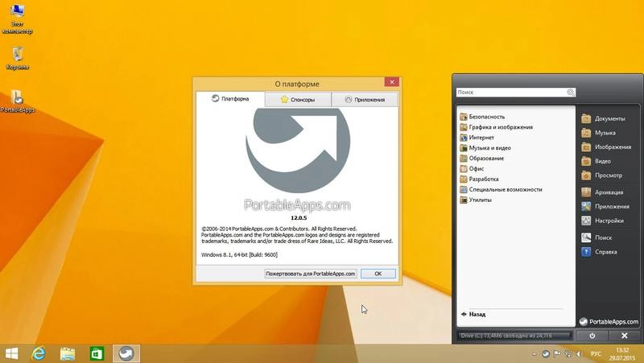The height and width of the screenshot is (363, 644).
Task: Open Windows Store from taskbar
Action: (97, 353)
